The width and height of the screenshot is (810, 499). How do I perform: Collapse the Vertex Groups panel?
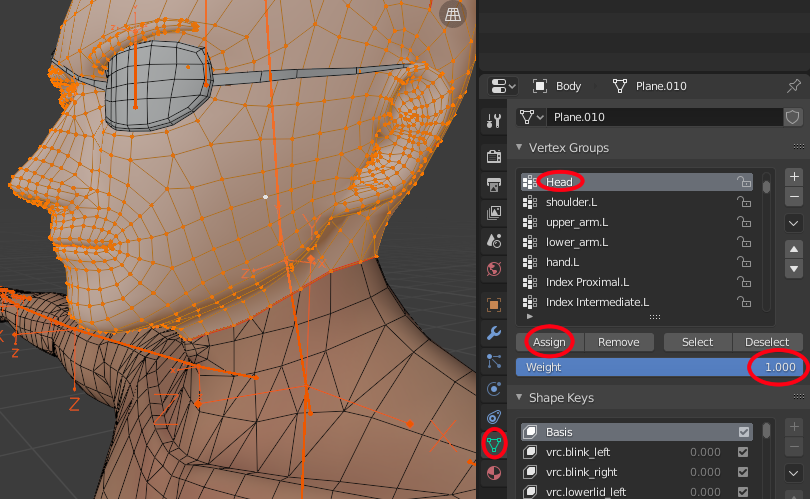pos(519,147)
